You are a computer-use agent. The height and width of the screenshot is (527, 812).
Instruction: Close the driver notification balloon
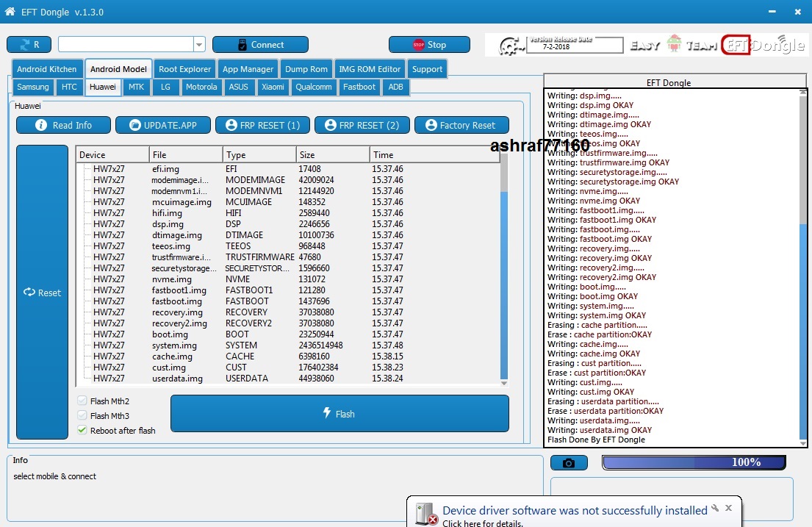pos(729,508)
